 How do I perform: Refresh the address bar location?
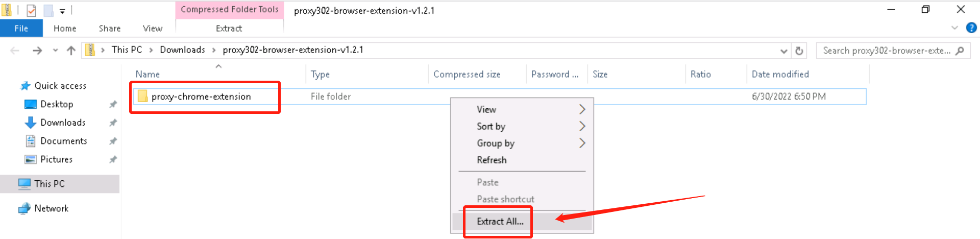point(799,51)
